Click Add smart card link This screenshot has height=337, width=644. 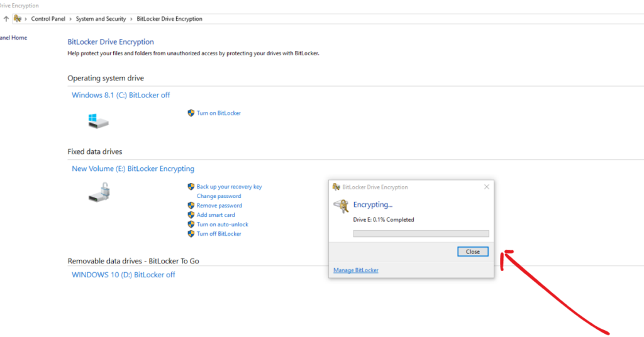(x=216, y=215)
